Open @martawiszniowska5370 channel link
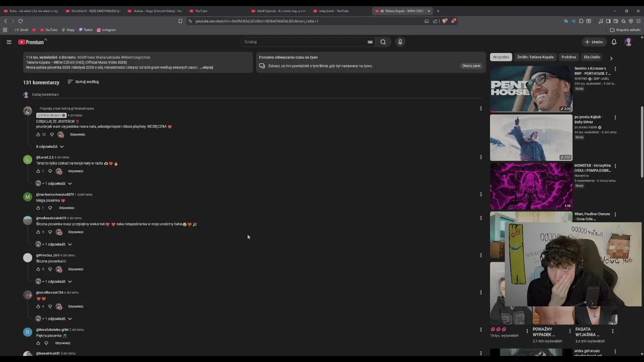 coord(55,195)
